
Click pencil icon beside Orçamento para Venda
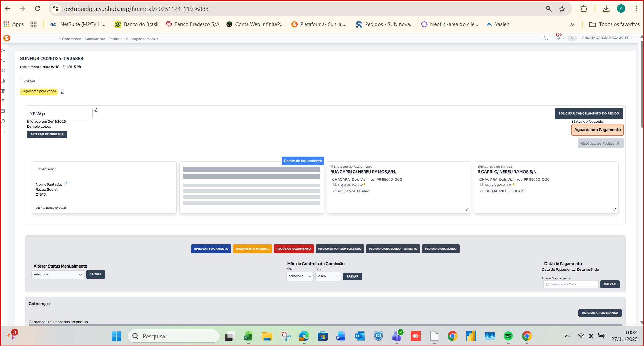(x=62, y=92)
